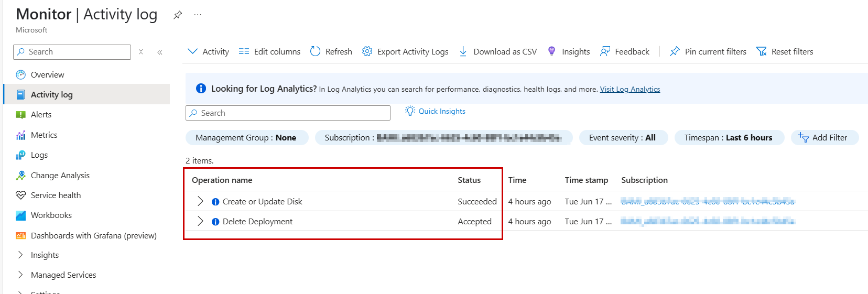Click the Activity log notebook icon

tap(20, 94)
